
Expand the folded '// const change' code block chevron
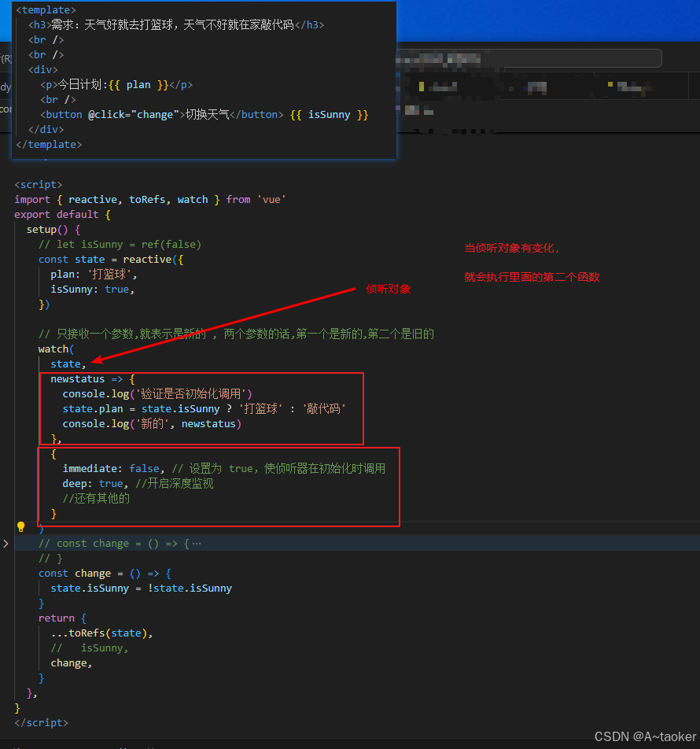(6, 544)
